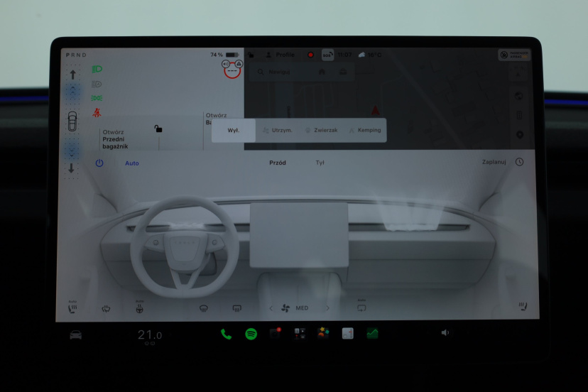
Task: Tap Otwórz Przedni bagażnik button
Action: (116, 139)
